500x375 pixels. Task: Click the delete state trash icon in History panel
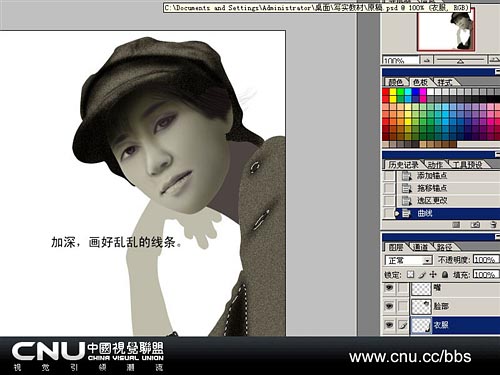coord(494,225)
